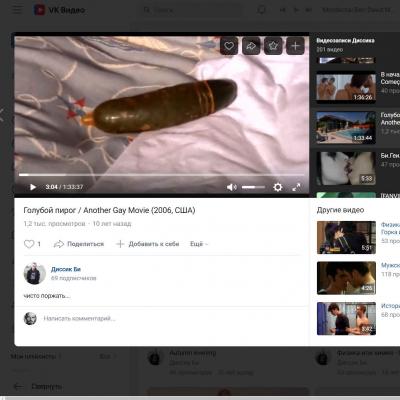
Task: Click the header play icon
Action: click(296, 10)
